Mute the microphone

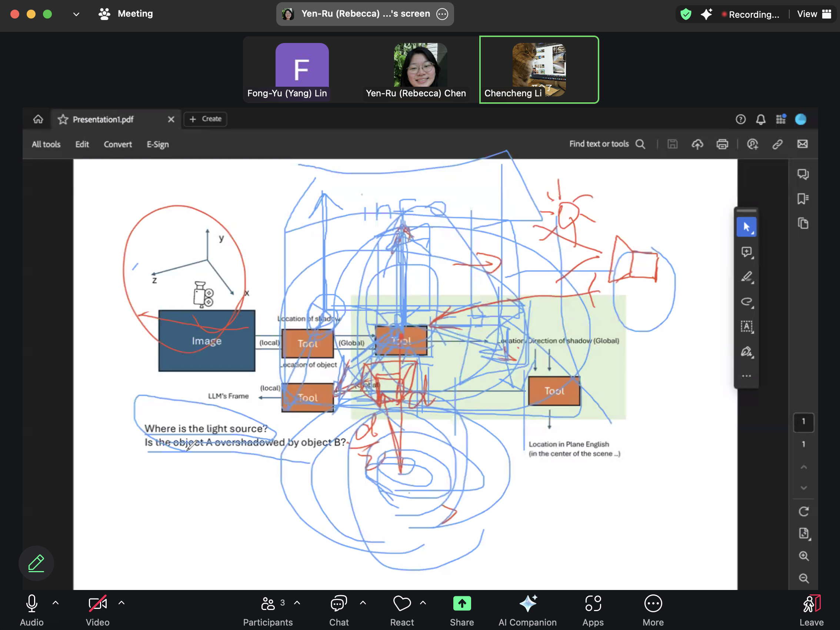[31, 603]
